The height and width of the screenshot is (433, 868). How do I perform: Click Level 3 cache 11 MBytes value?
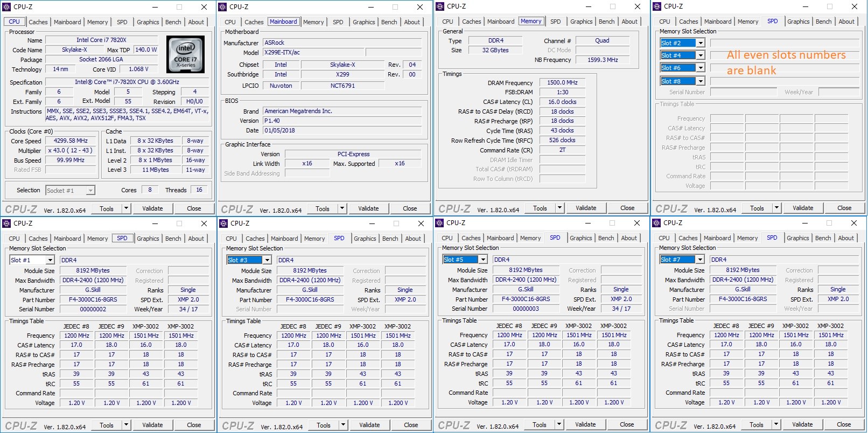(x=155, y=170)
